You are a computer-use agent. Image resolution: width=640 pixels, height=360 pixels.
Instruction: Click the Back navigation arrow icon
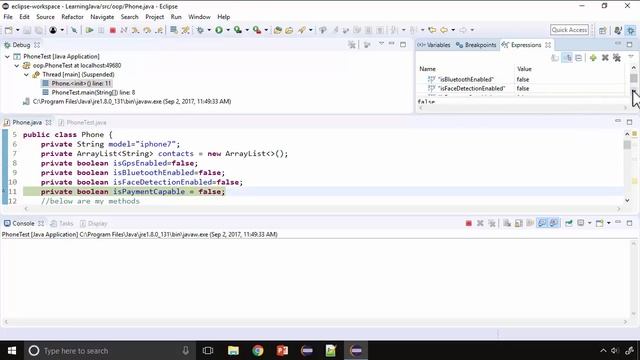click(x=444, y=30)
